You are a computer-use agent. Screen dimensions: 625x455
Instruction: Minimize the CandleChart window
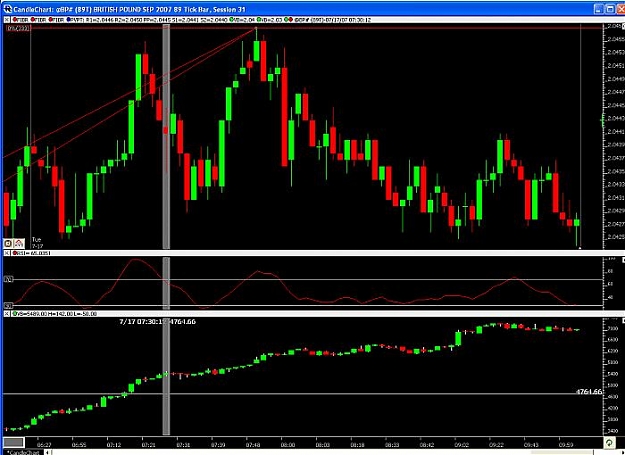click(x=599, y=9)
